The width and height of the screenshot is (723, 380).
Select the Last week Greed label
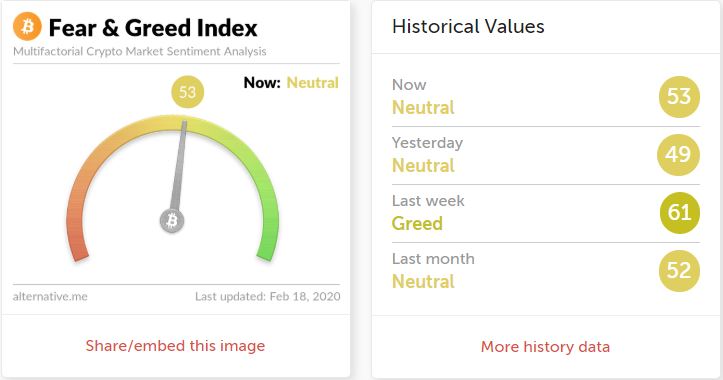[417, 224]
